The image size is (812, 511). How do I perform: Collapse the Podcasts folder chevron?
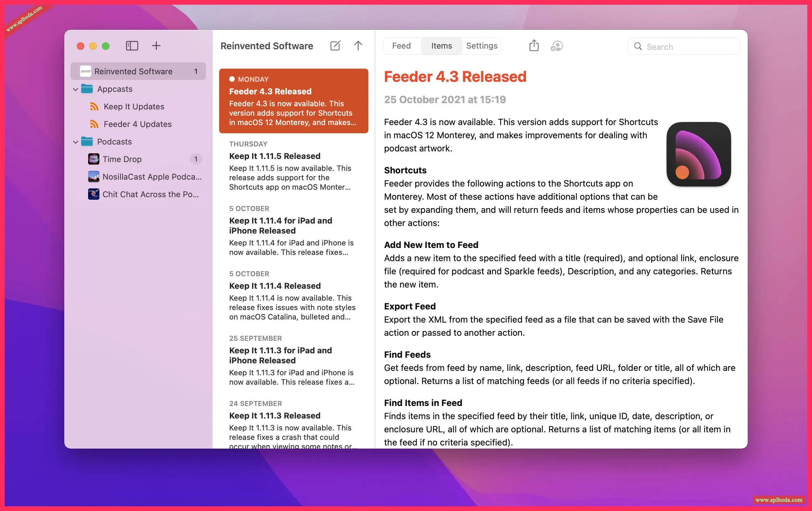click(x=76, y=142)
